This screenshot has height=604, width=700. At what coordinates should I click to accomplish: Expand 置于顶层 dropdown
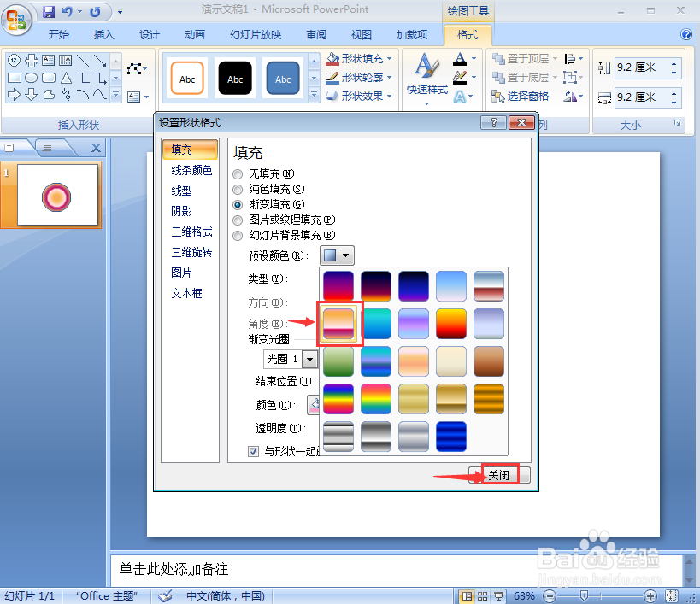(x=555, y=58)
